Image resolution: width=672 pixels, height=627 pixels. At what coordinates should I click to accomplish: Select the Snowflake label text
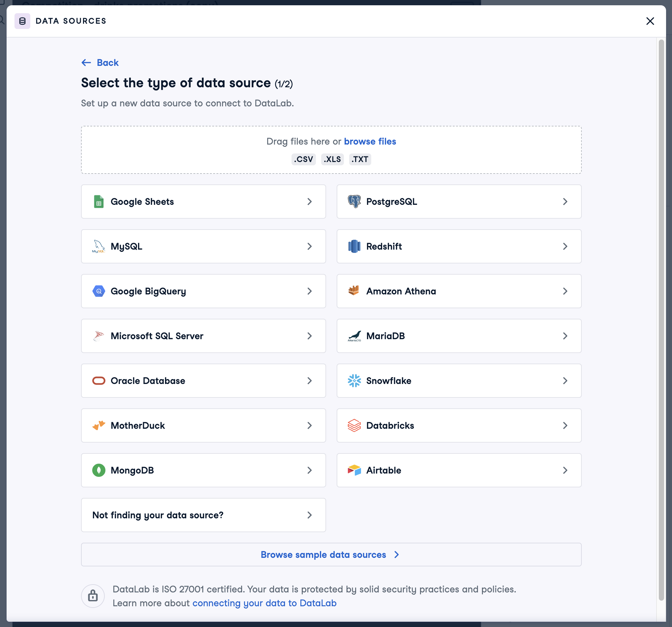point(389,381)
